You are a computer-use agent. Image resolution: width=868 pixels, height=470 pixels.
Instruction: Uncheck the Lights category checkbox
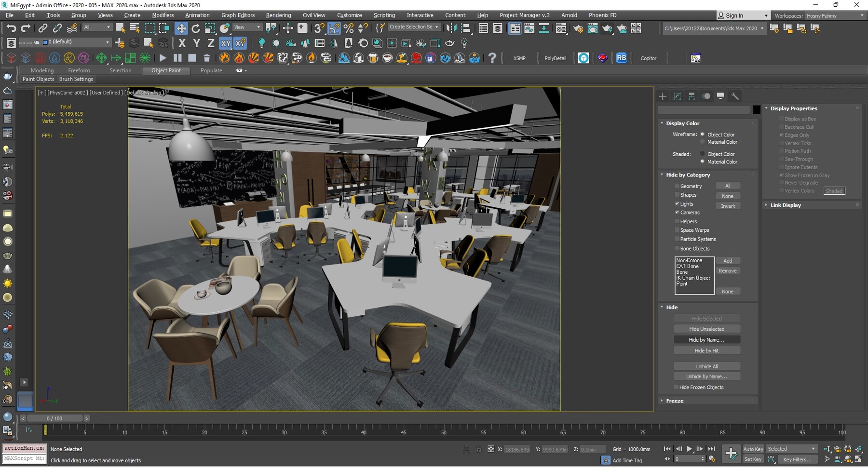(678, 203)
